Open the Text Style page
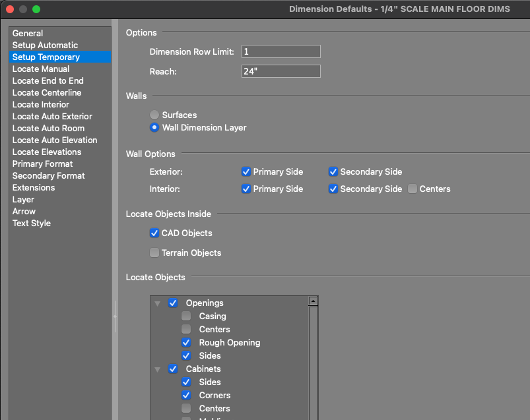Screen dimensions: 530x420 tap(32, 224)
